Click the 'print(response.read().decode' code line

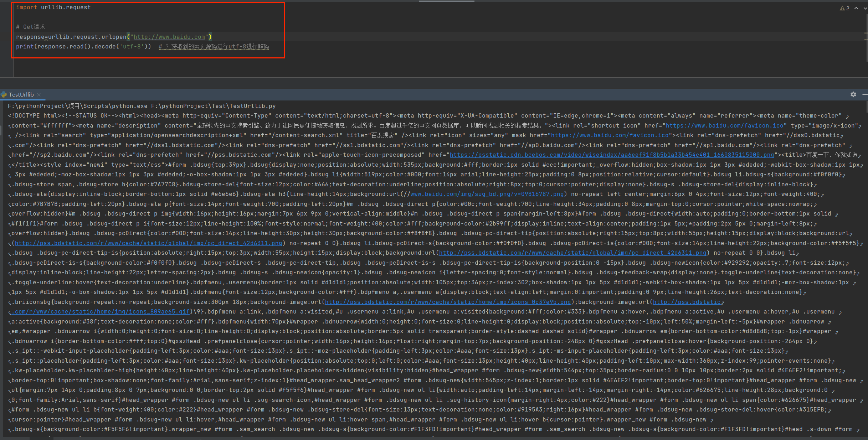(83, 47)
